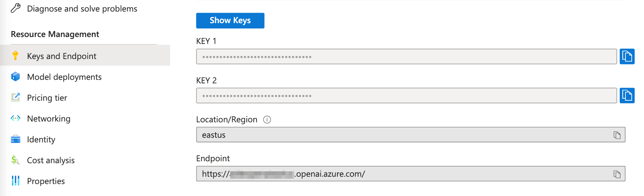Click the cube icon for Model deployments
644x196 pixels.
[x=15, y=77]
